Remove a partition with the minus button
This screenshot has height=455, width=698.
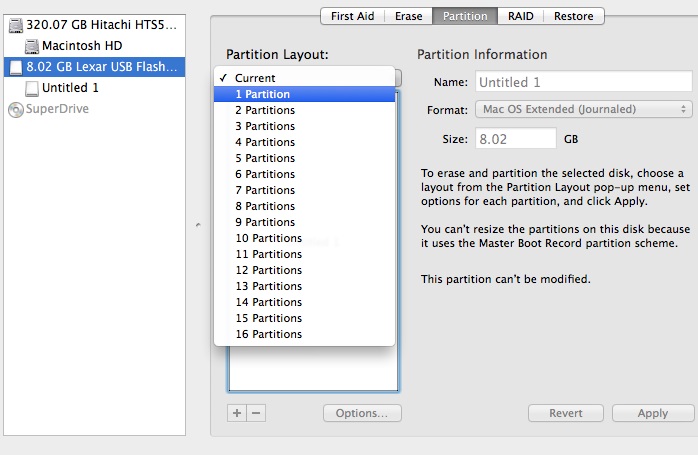coord(256,413)
